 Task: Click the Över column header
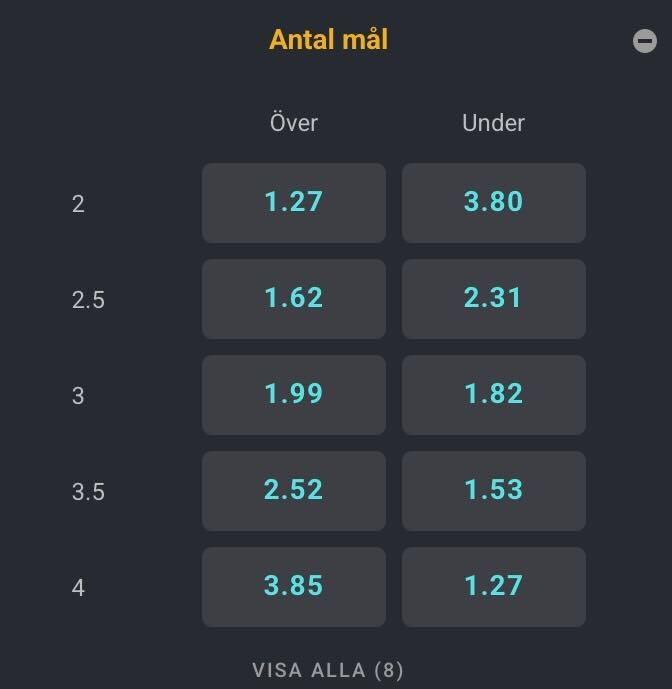click(x=294, y=123)
